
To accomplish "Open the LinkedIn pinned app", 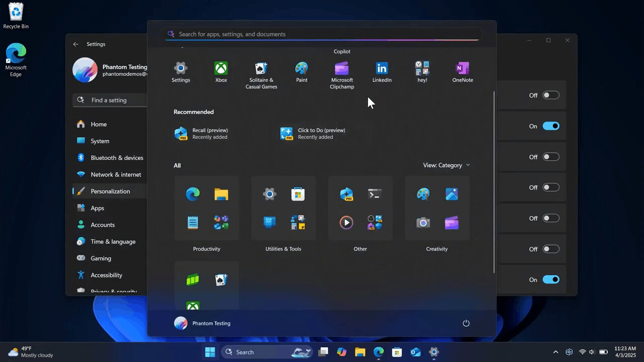I will point(382,72).
